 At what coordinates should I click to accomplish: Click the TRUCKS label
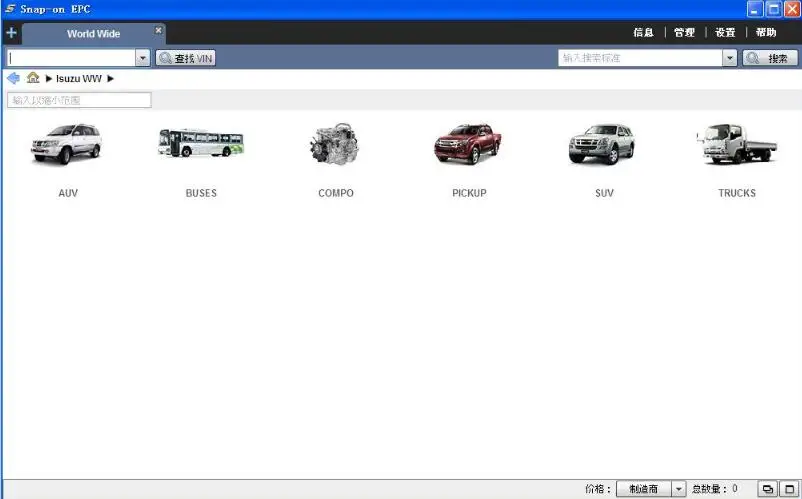(737, 193)
